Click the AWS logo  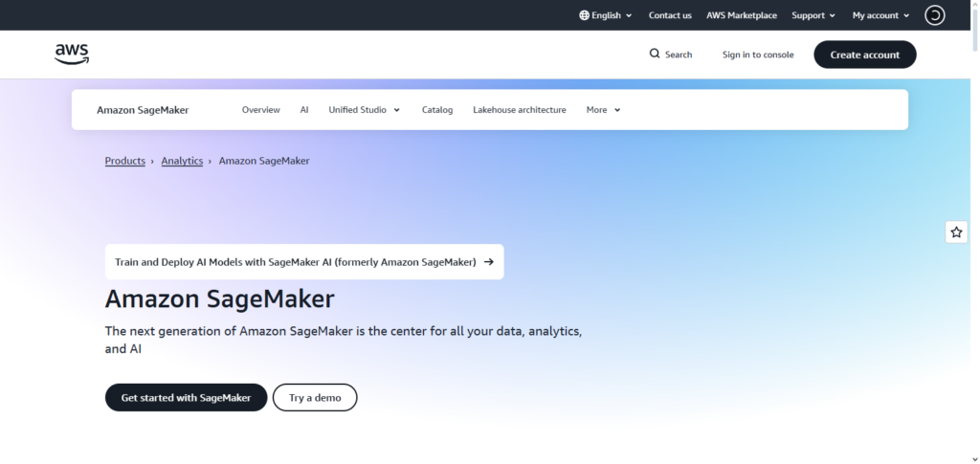pos(72,55)
